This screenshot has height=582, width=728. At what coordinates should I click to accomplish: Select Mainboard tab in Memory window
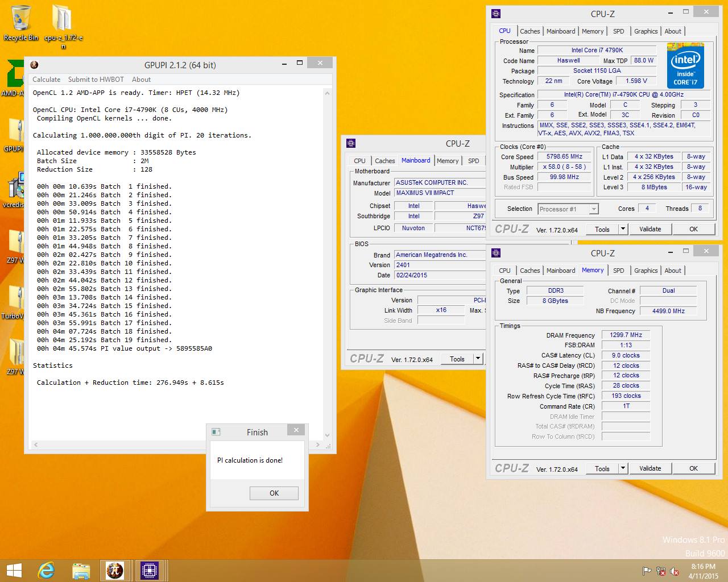(561, 271)
